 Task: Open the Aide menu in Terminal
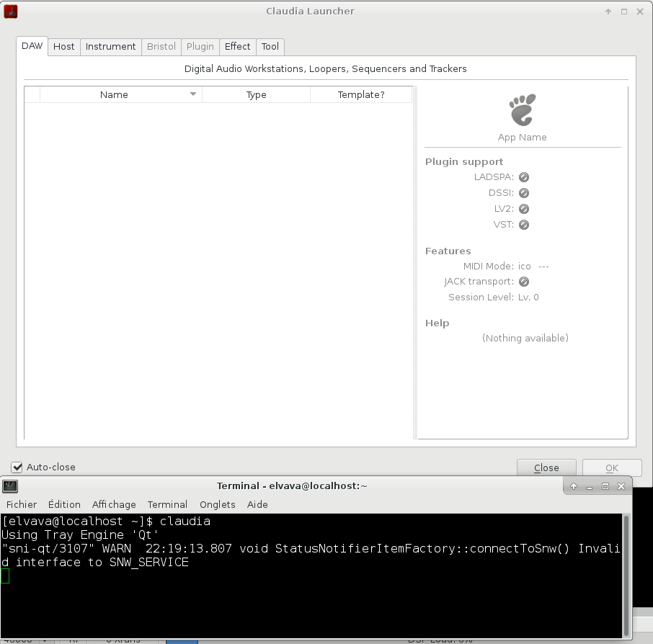(257, 504)
